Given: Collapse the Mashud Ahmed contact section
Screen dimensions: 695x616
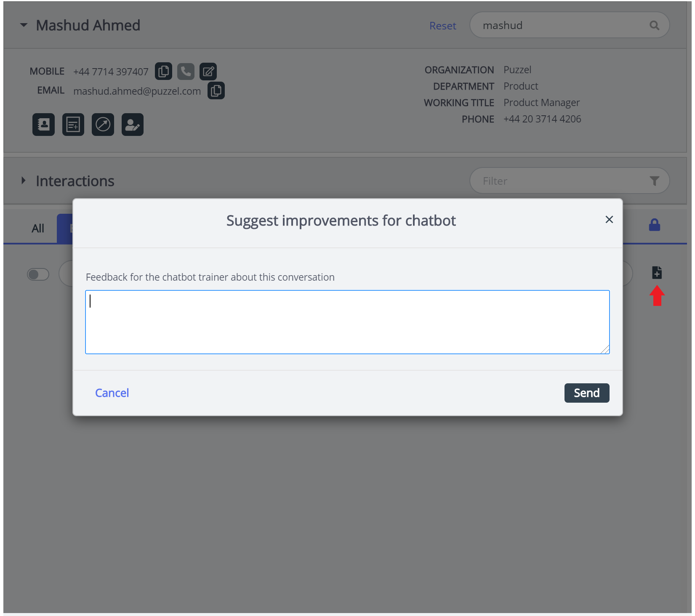Looking at the screenshot, I should pos(24,25).
